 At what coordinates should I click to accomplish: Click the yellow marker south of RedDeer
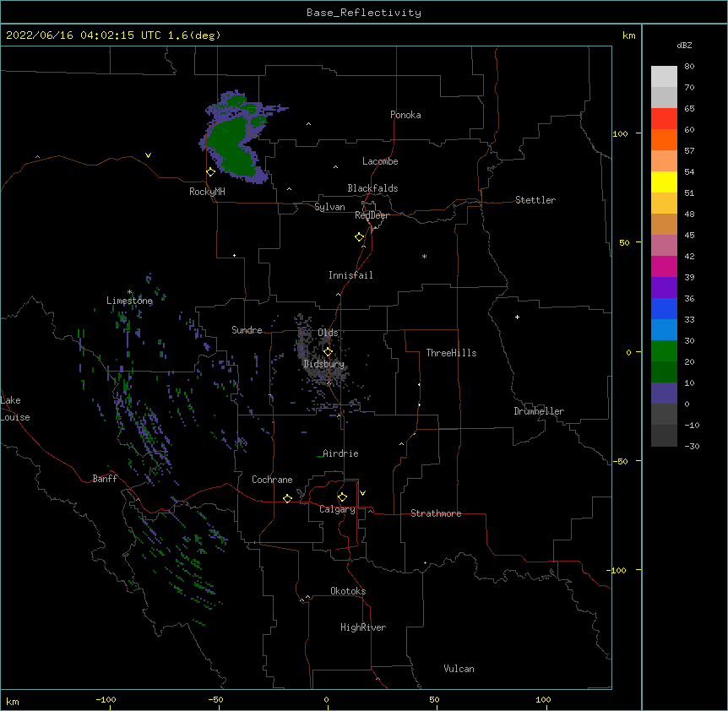(x=359, y=237)
